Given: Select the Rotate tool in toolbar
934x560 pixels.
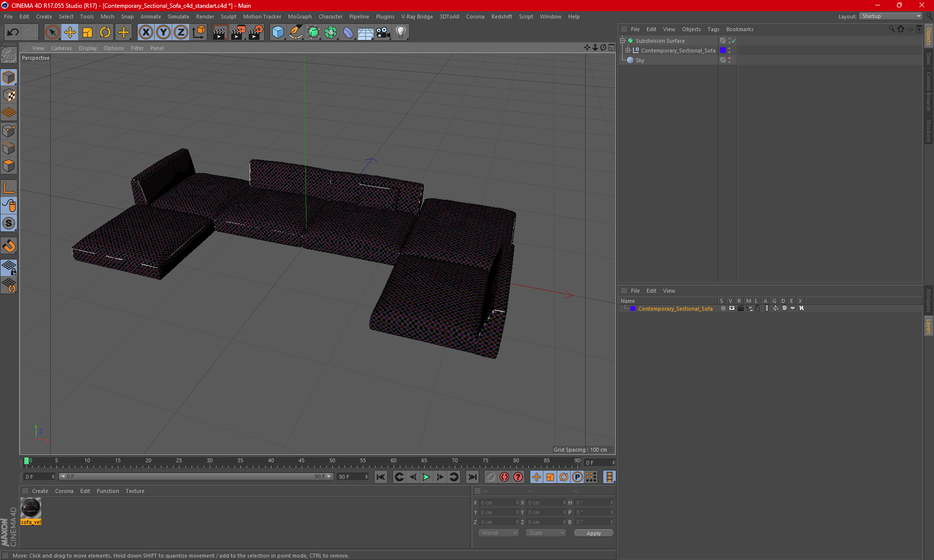Looking at the screenshot, I should coord(105,33).
